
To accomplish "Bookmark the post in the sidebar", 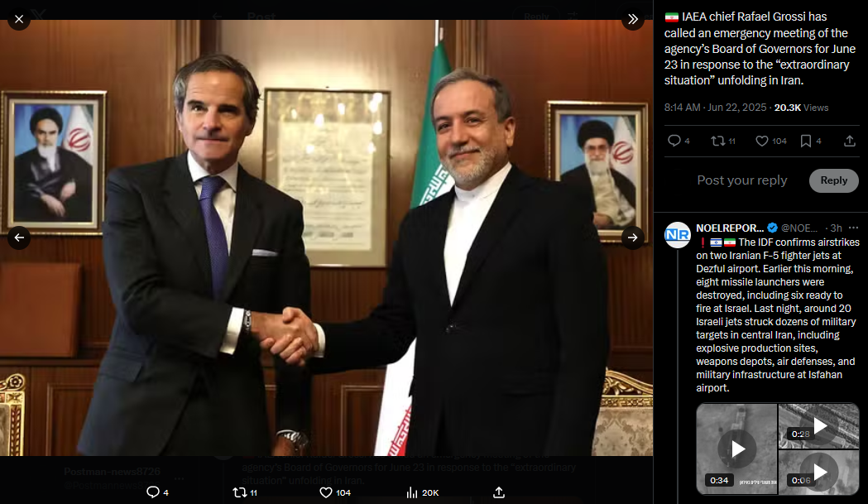I will coord(806,141).
